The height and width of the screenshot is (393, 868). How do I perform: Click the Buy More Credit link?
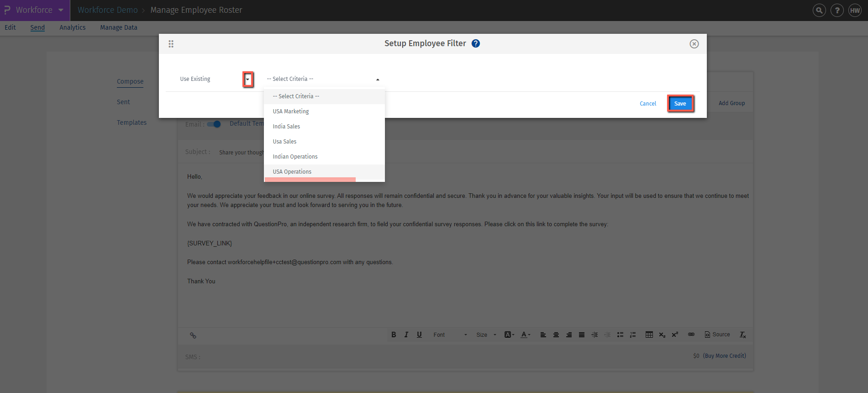pos(725,356)
